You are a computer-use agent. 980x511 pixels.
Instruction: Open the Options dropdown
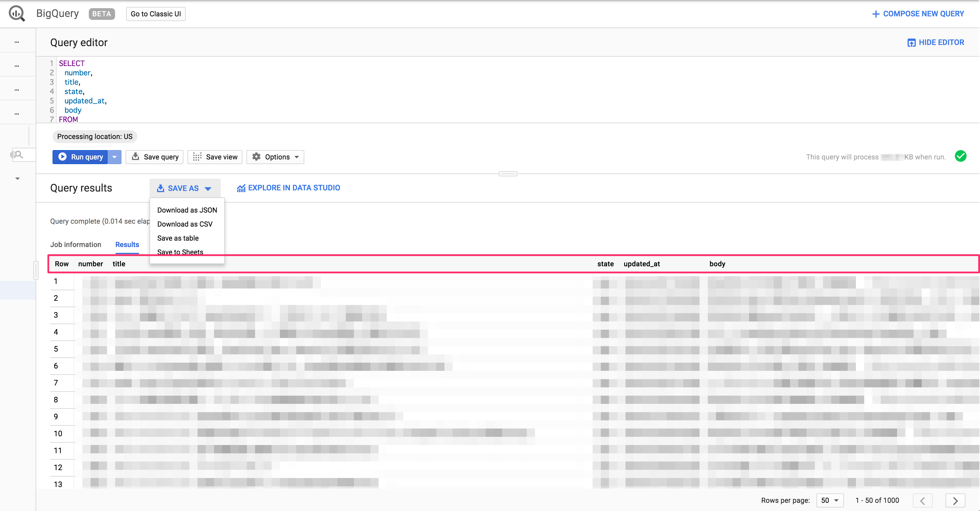point(275,157)
